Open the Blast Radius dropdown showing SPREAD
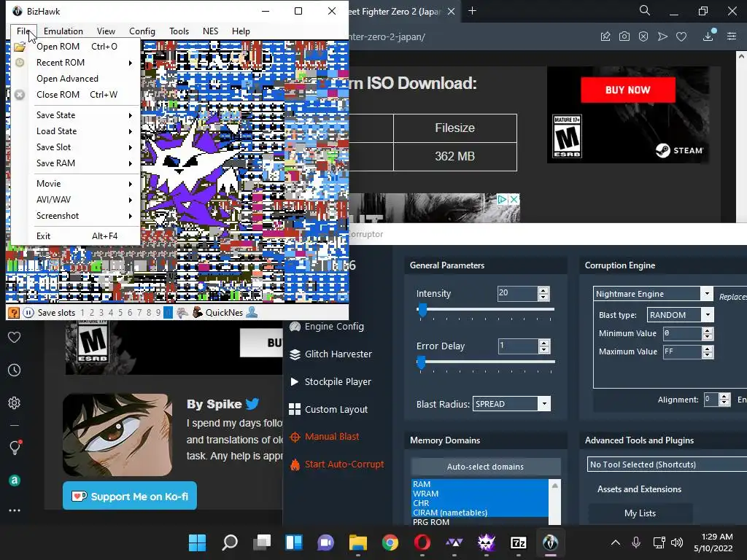Screen dimensions: 747x560 [511, 404]
